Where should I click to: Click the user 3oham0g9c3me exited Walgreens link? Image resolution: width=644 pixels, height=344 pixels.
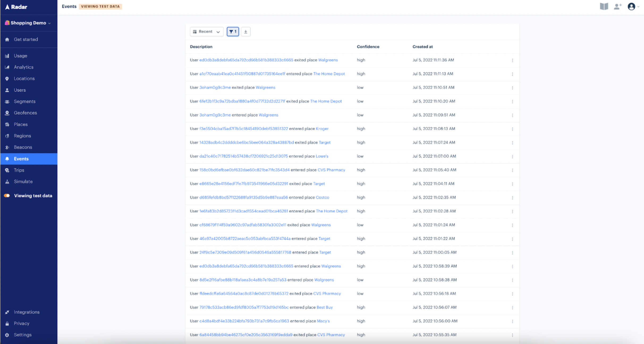coord(215,87)
